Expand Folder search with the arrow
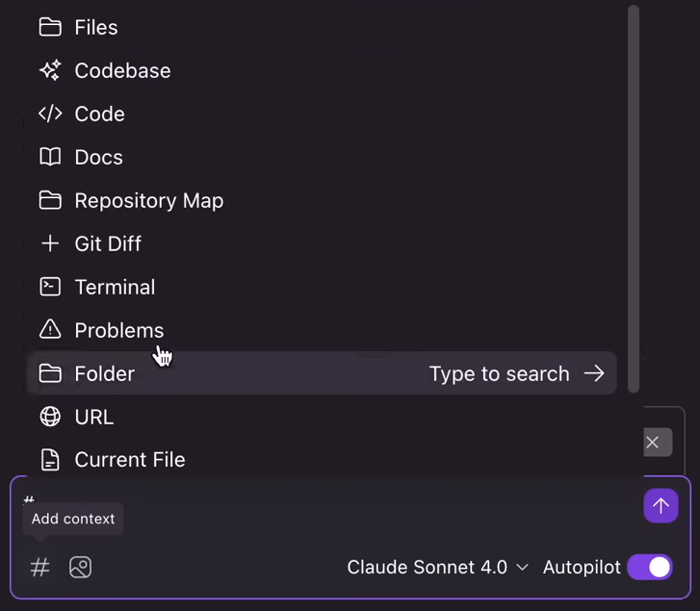Image resolution: width=700 pixels, height=611 pixels. (594, 373)
